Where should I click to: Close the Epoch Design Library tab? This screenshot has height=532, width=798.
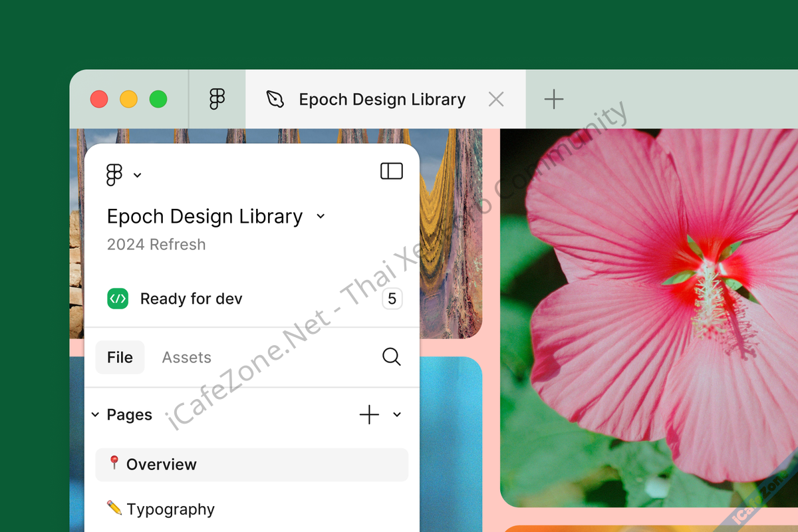click(x=496, y=100)
